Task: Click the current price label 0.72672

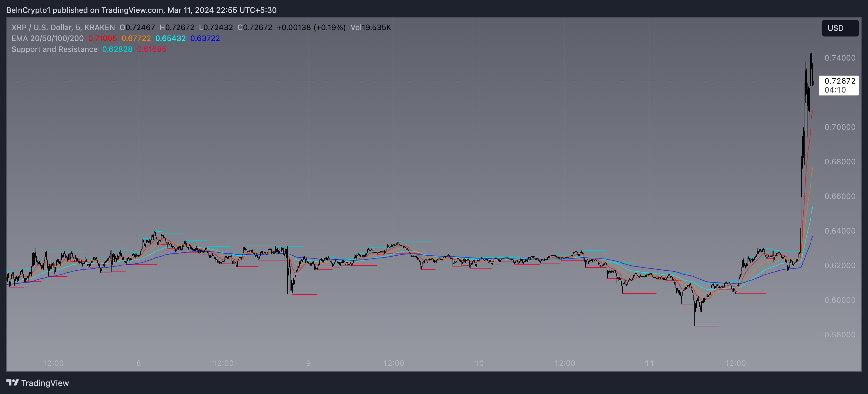Action: coord(839,81)
